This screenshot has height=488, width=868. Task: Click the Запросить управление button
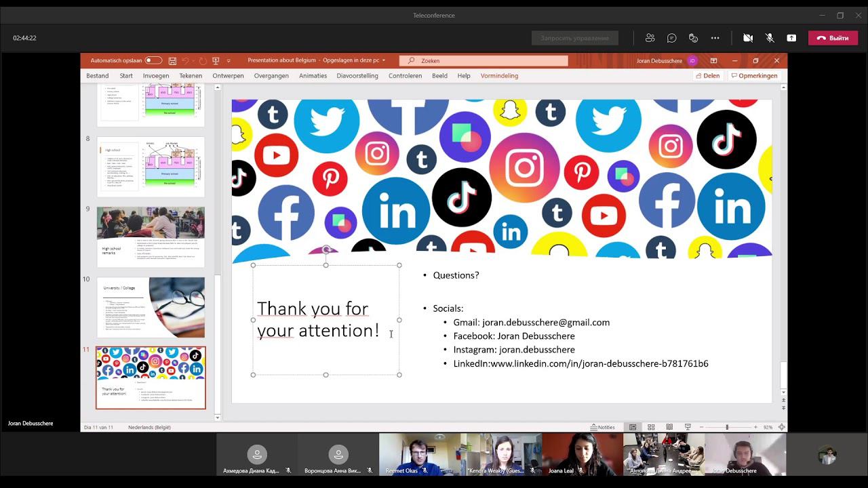pyautogui.click(x=575, y=38)
